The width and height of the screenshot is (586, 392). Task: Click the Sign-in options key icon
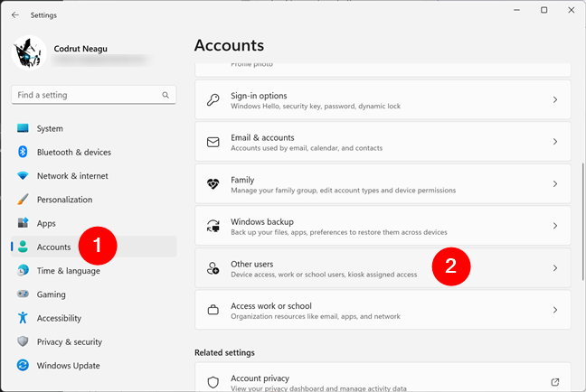coord(213,100)
